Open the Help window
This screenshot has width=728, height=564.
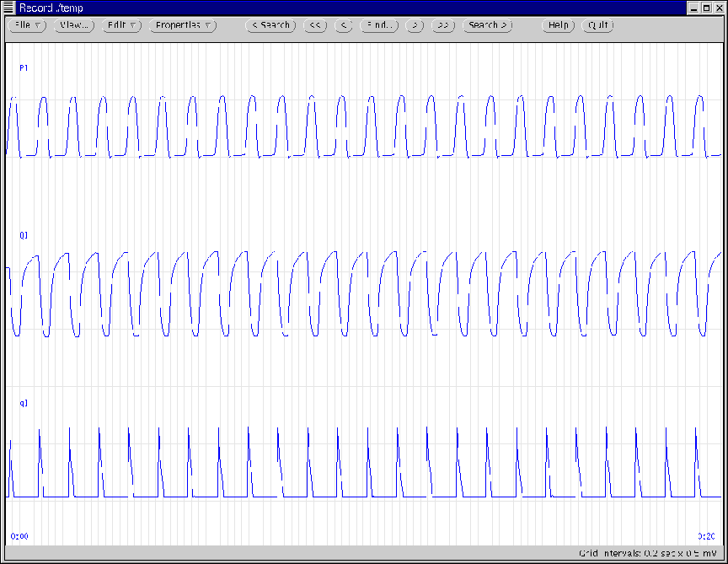click(x=558, y=25)
